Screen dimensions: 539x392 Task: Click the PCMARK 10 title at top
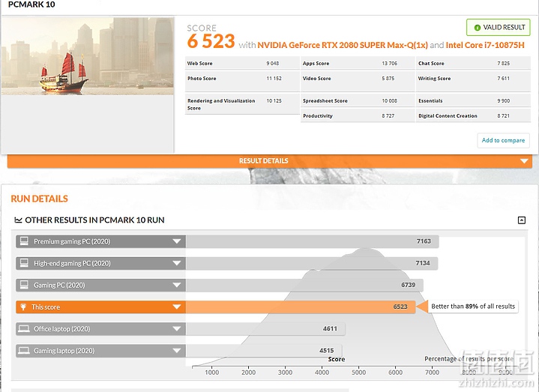point(31,4)
